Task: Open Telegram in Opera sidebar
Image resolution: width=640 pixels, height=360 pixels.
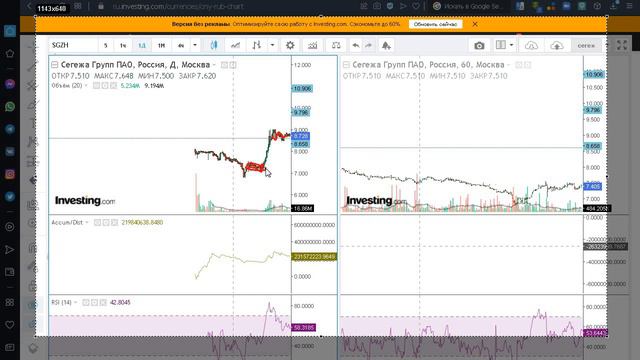Action: (10, 129)
